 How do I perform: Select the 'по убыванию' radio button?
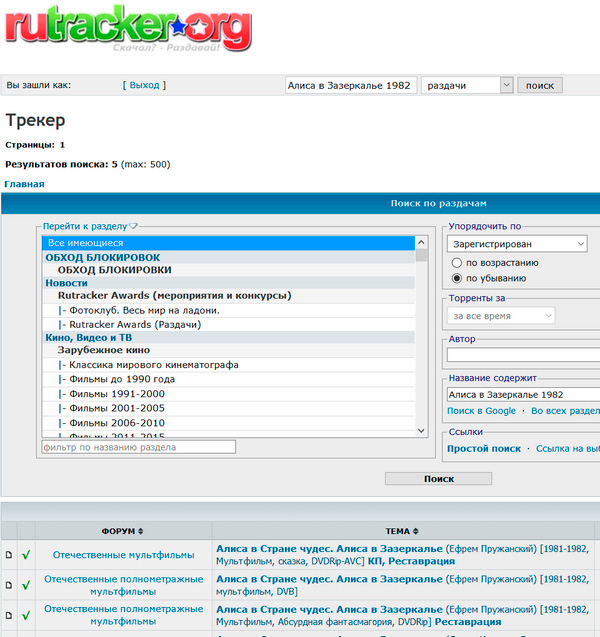tap(458, 278)
